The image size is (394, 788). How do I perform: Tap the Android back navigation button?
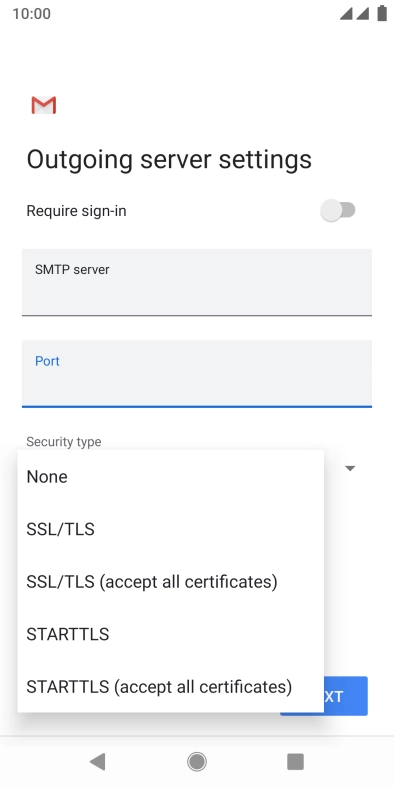(97, 762)
